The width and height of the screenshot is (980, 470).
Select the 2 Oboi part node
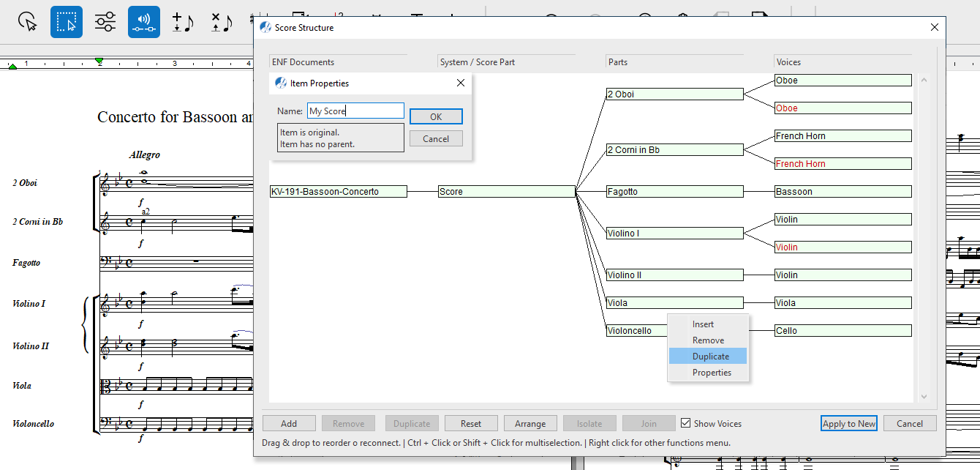coord(674,94)
